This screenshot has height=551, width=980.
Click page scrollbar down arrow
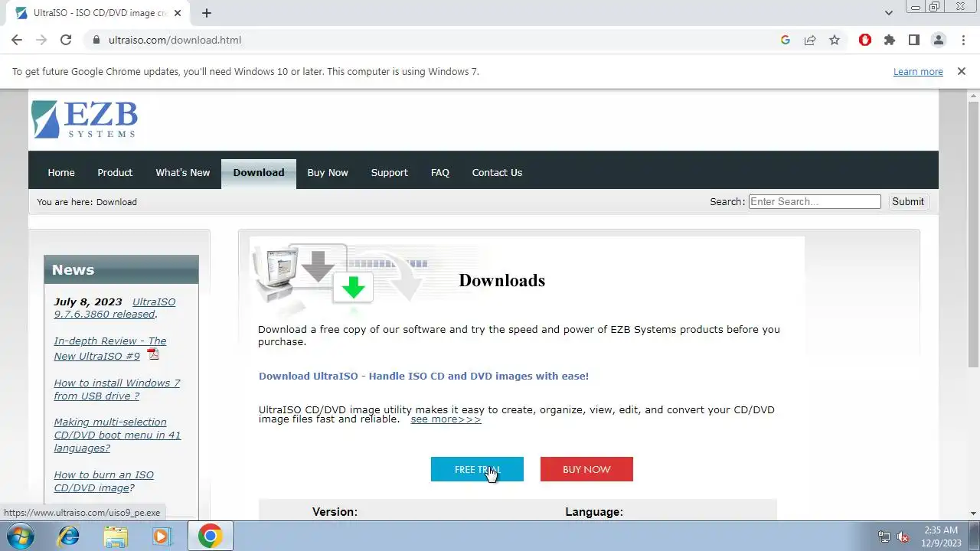tap(973, 514)
